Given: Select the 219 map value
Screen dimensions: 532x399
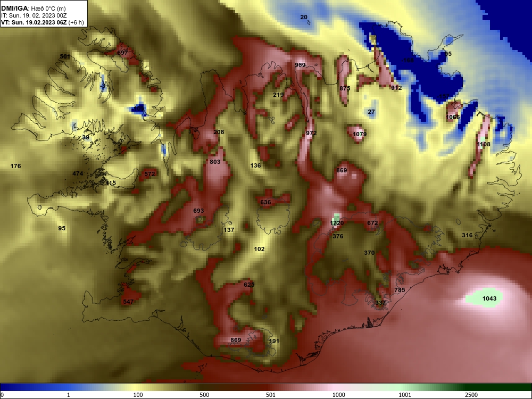Looking at the screenshot, I should pos(278,95).
